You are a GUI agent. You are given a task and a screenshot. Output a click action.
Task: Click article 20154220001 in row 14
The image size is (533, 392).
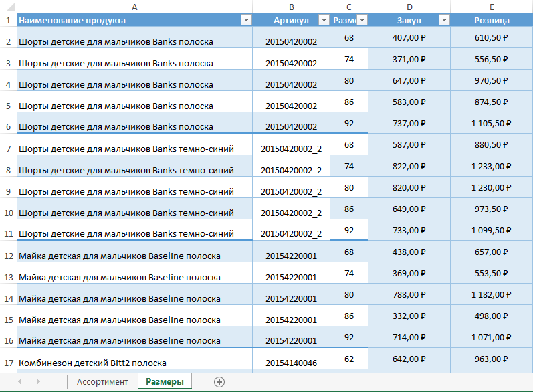click(x=292, y=295)
